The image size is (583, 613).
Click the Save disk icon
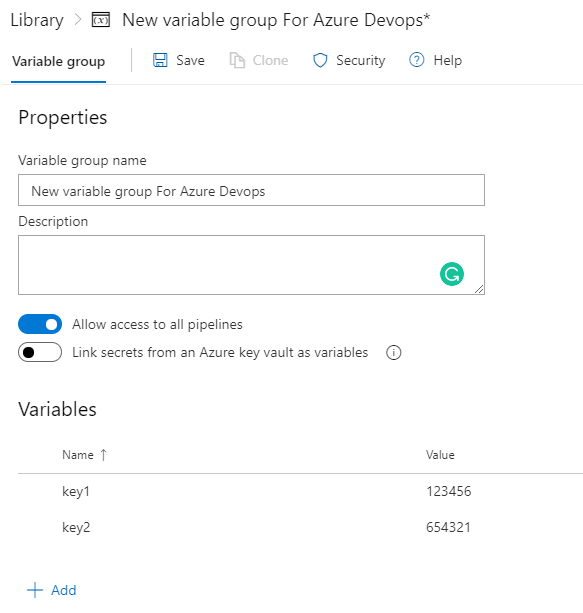(160, 61)
